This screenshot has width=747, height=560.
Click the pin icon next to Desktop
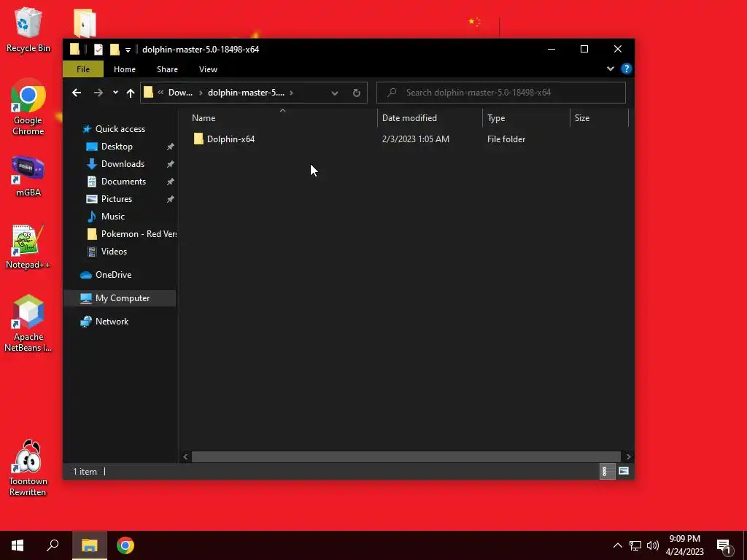pos(170,147)
